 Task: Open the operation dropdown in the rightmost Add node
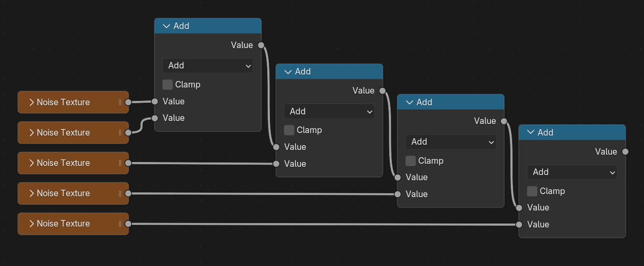[x=572, y=172]
